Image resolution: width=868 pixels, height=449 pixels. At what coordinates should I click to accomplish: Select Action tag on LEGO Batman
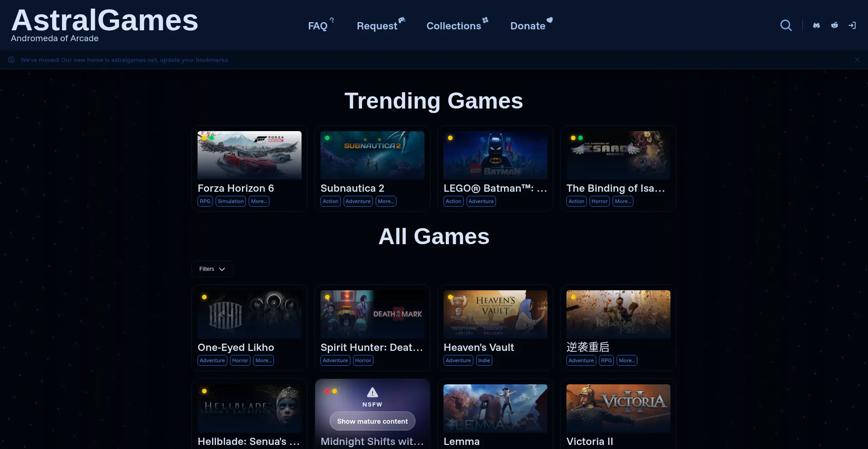pos(453,201)
